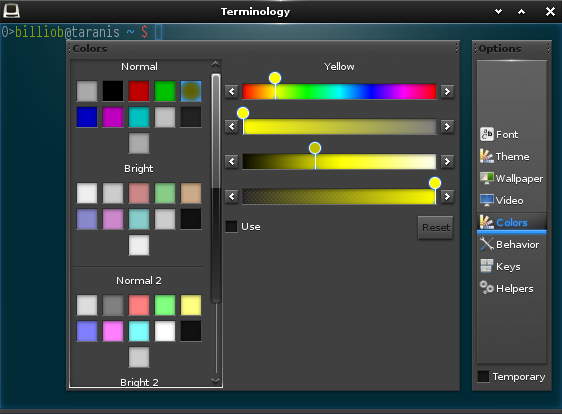
Task: Click the hue slider right arrow
Action: [447, 91]
